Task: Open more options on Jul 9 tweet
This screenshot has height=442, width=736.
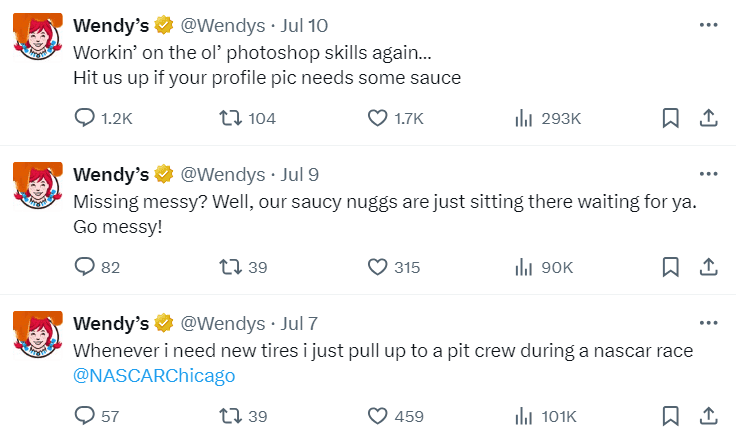Action: click(708, 174)
